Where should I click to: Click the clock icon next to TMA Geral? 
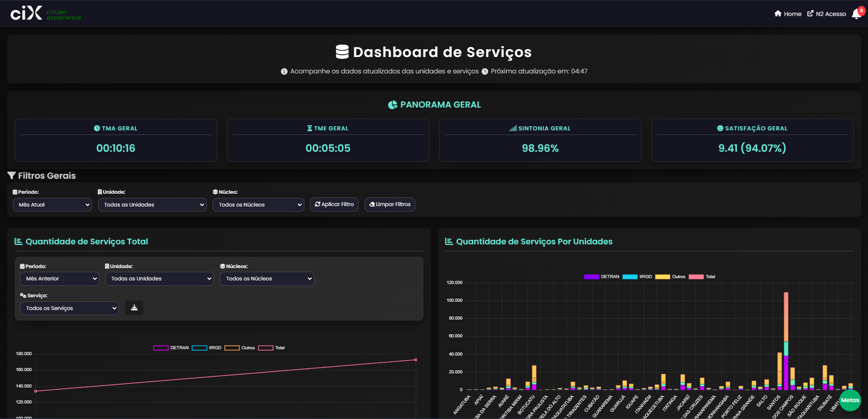pyautogui.click(x=97, y=129)
